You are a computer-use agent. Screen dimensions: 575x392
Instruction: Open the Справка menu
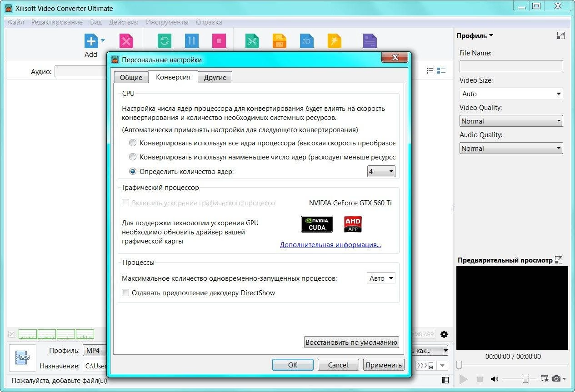point(209,22)
